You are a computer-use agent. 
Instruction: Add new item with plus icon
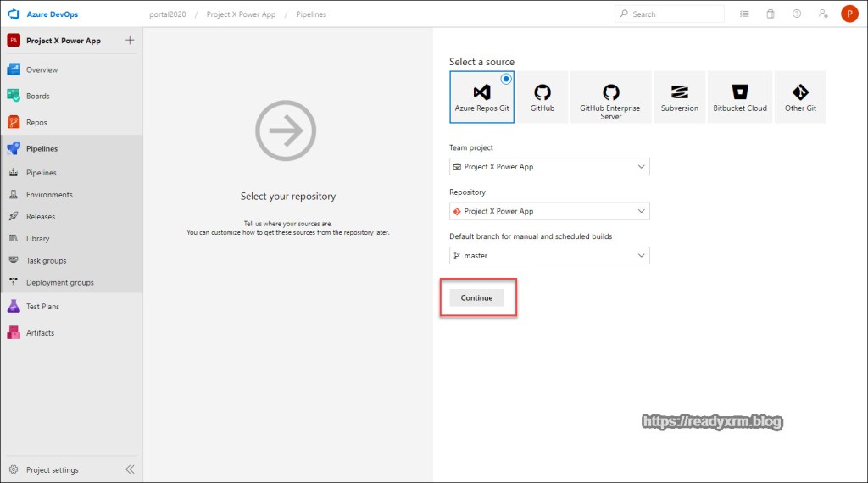[x=130, y=40]
